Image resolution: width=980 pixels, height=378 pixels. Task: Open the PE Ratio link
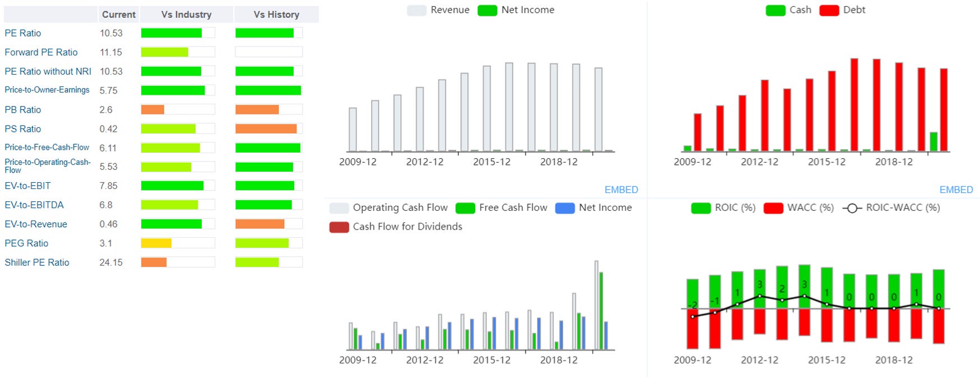coord(23,33)
